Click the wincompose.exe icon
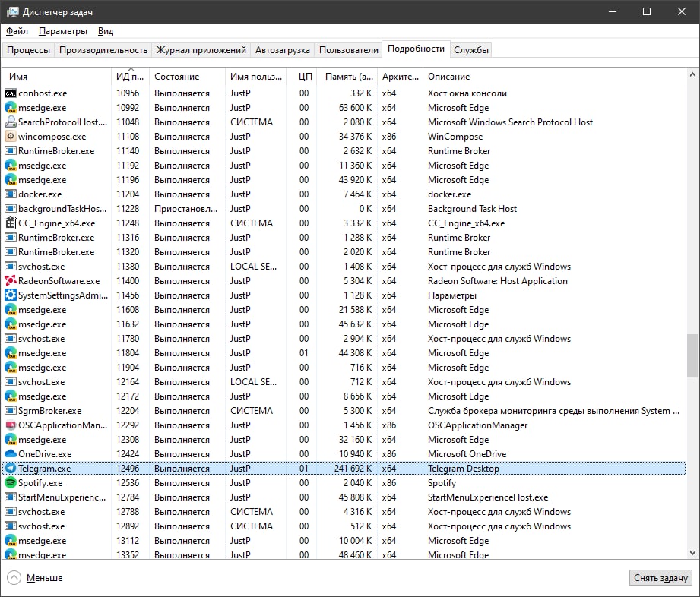 (11, 137)
